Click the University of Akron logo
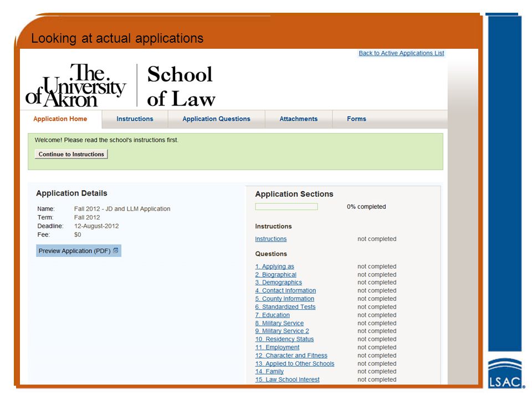This screenshot has width=532, height=399. [76, 85]
